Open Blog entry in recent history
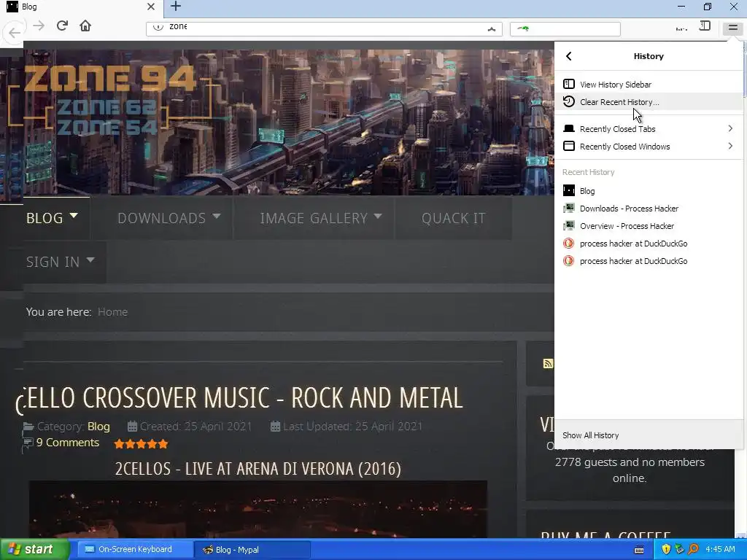Viewport: 747px width, 560px height. tap(648, 191)
